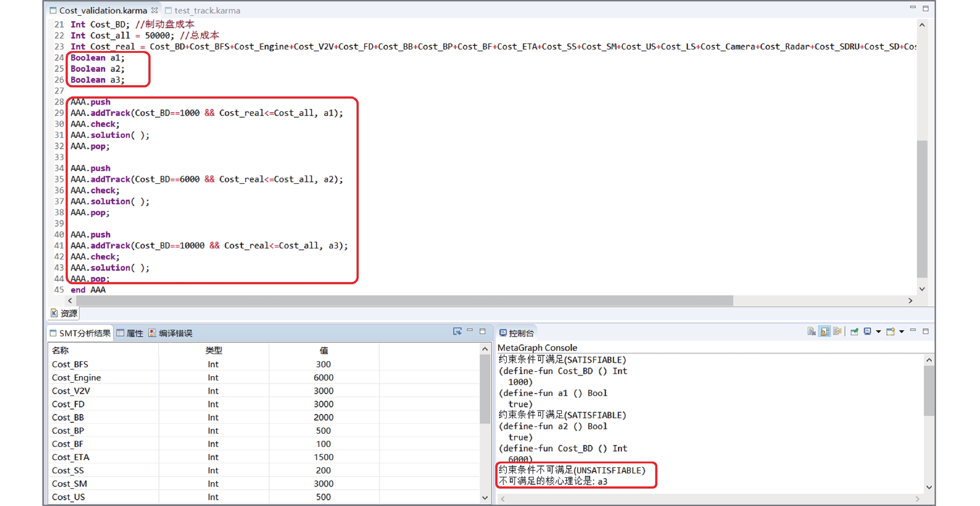Click '(define-fun a1 () Bool' console line

(x=553, y=393)
